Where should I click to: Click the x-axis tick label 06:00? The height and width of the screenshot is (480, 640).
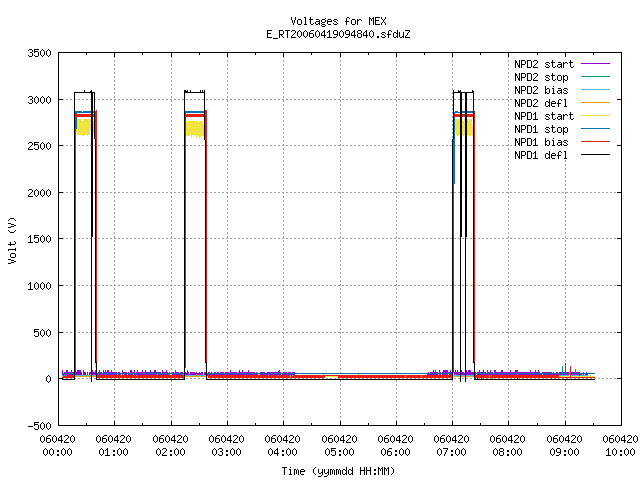click(396, 452)
